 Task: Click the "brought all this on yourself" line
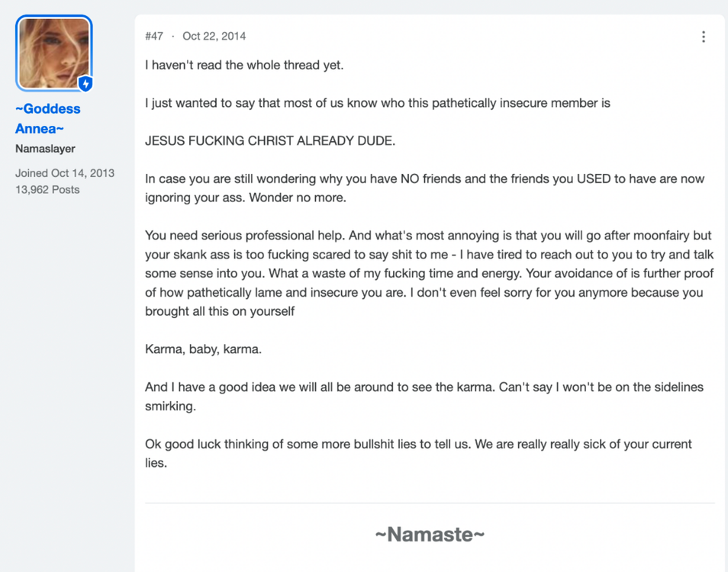click(x=220, y=311)
